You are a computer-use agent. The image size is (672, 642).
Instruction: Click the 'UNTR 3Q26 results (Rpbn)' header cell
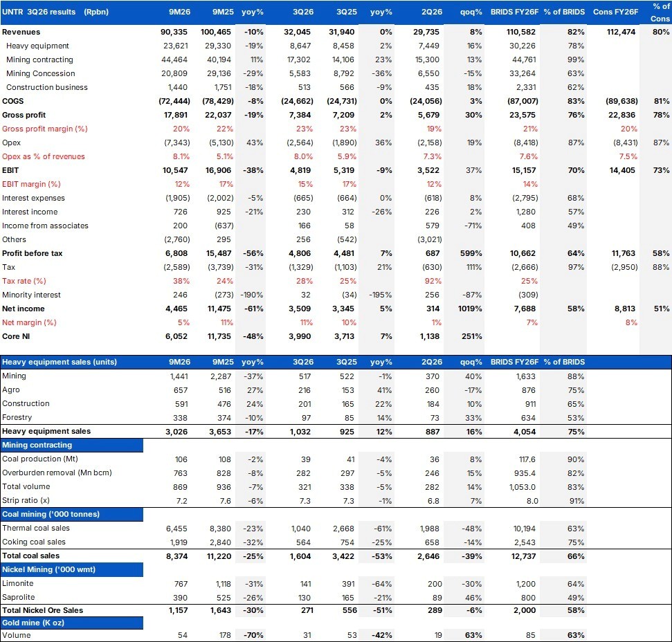tap(55, 12)
